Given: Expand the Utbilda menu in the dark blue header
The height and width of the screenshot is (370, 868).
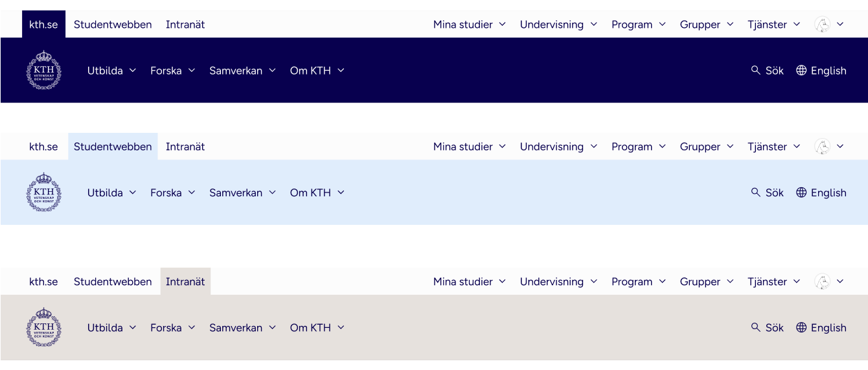Looking at the screenshot, I should [111, 71].
